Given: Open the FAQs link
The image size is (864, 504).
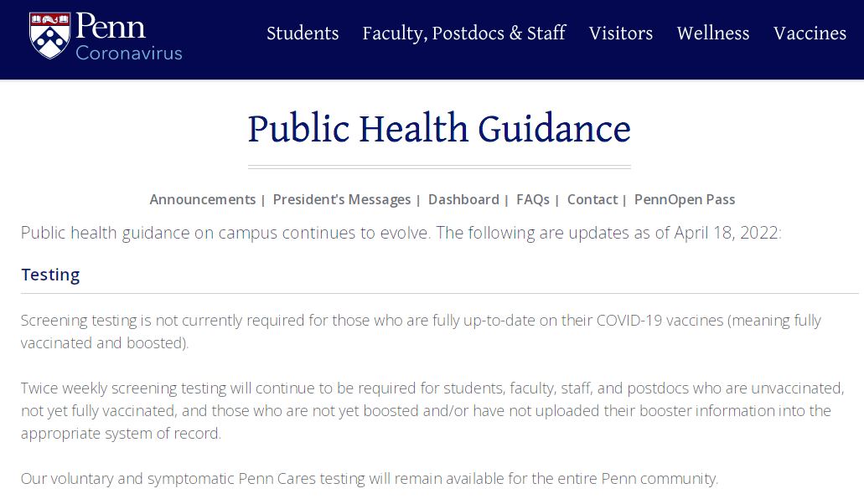Looking at the screenshot, I should 532,199.
